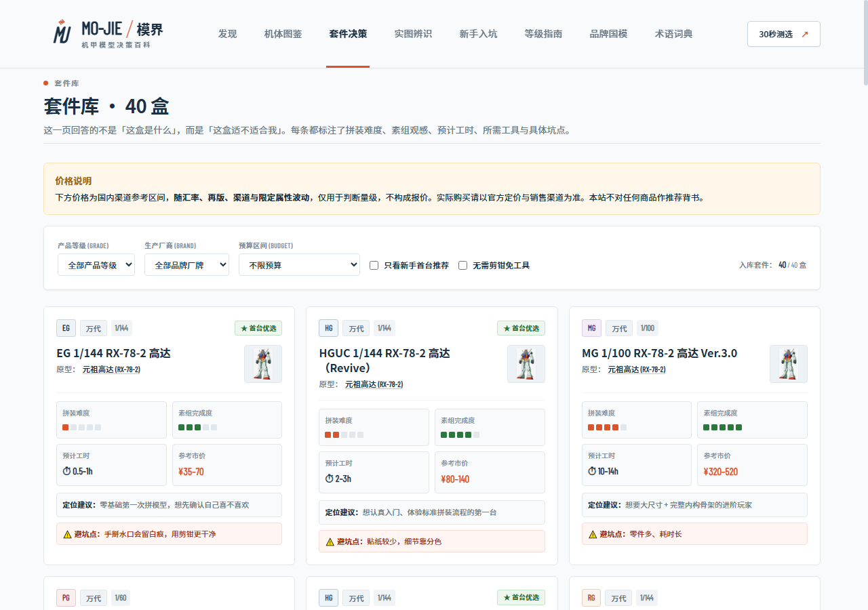The height and width of the screenshot is (610, 868).
Task: Click the clock icon beside 10-14h
Action: click(x=592, y=471)
